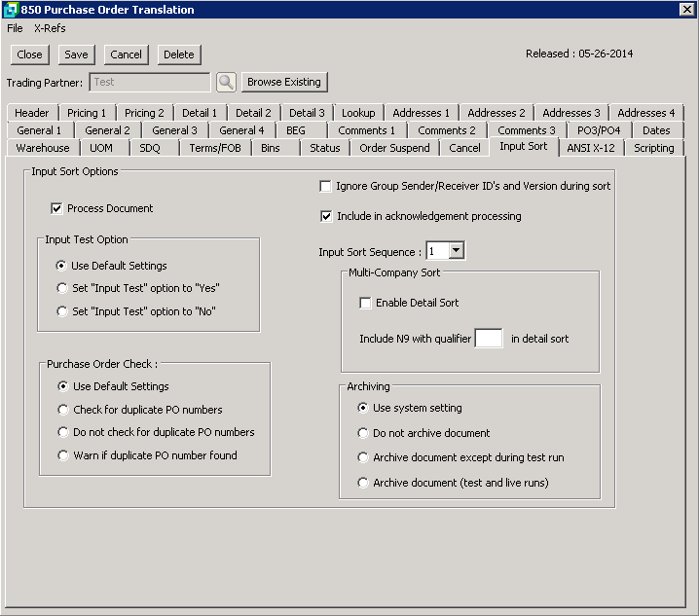Open the Input Sort Sequence dropdown

pyautogui.click(x=457, y=252)
